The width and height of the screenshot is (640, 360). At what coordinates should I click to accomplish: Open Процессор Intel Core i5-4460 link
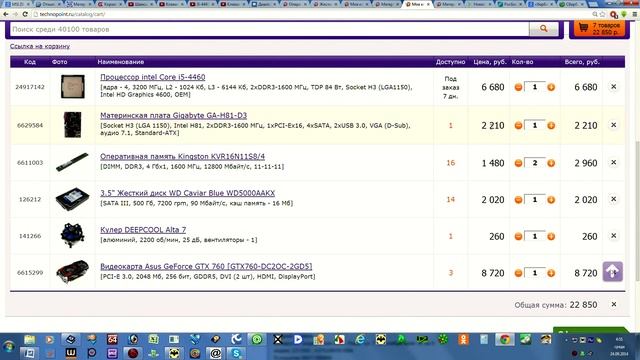coord(153,77)
